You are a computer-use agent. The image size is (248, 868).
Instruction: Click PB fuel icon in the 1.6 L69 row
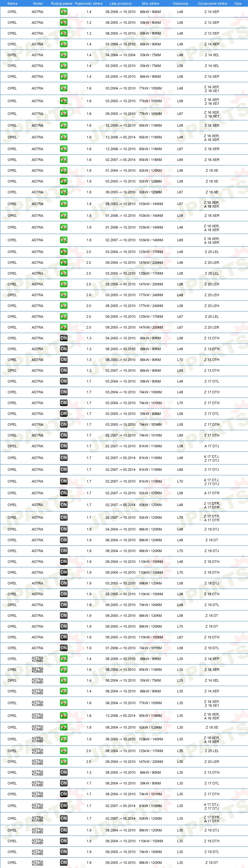click(63, 160)
